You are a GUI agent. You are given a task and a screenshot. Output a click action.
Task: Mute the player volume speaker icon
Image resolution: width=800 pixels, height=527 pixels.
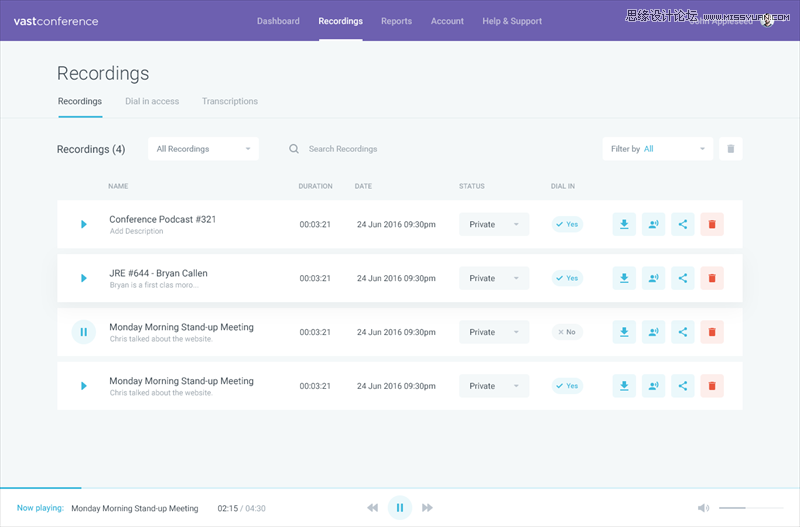tap(703, 508)
